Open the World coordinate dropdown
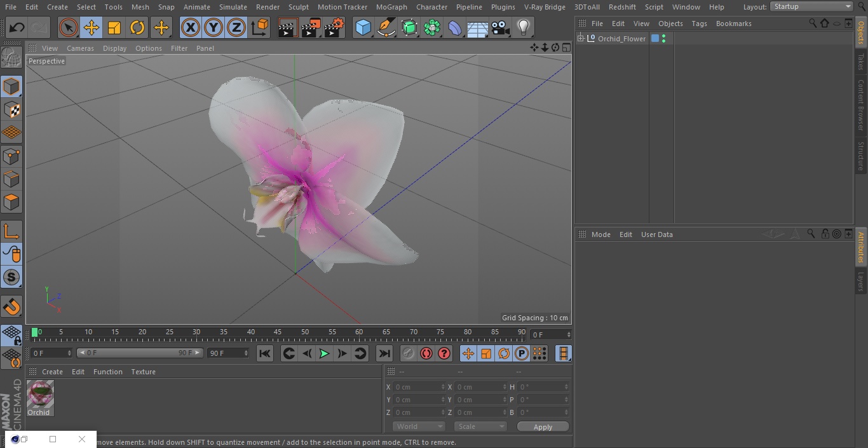 [x=419, y=426]
